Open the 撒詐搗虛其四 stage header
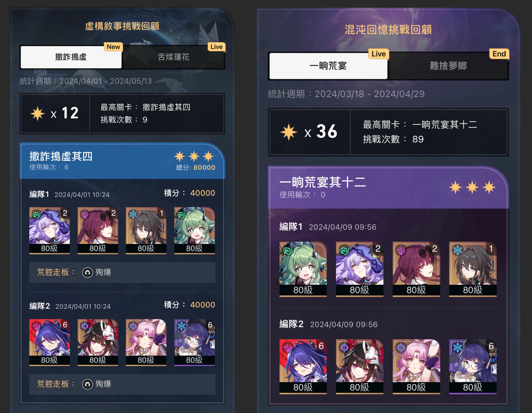This screenshot has width=532, height=413. click(122, 161)
